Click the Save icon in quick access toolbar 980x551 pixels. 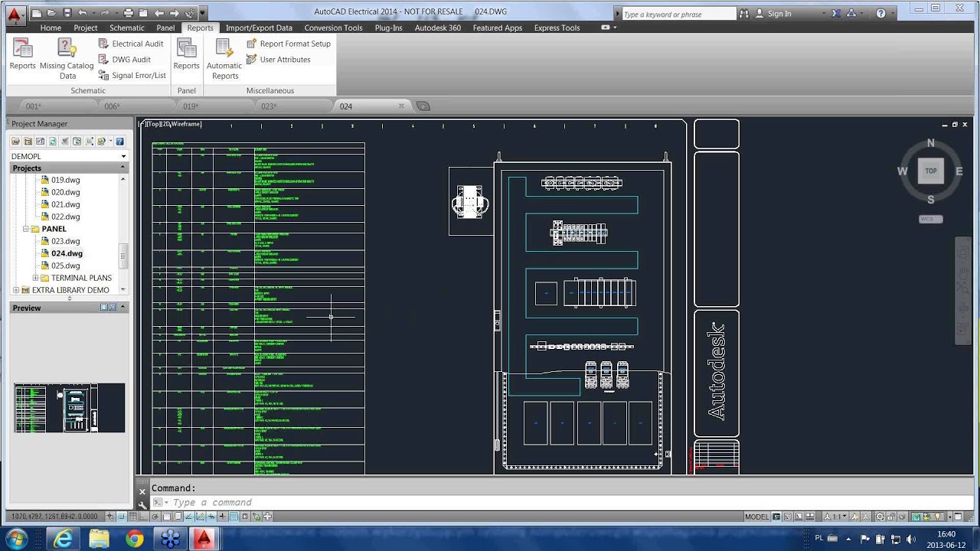coord(67,13)
